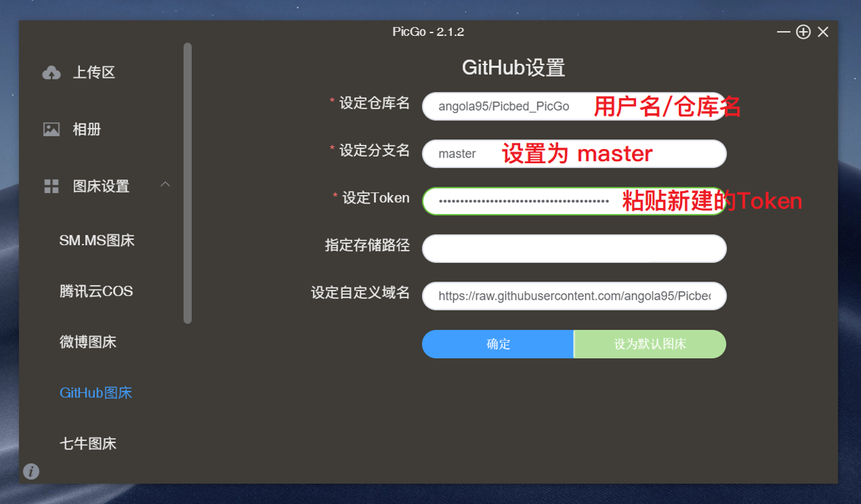The height and width of the screenshot is (504, 861).
Task: Click the 设定自定义域名 label
Action: tap(360, 293)
